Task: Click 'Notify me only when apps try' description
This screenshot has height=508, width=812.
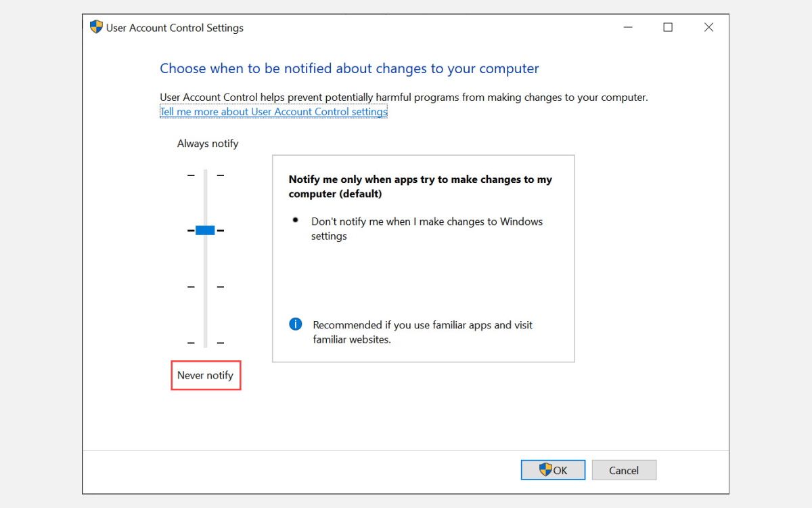Action: pyautogui.click(x=420, y=186)
